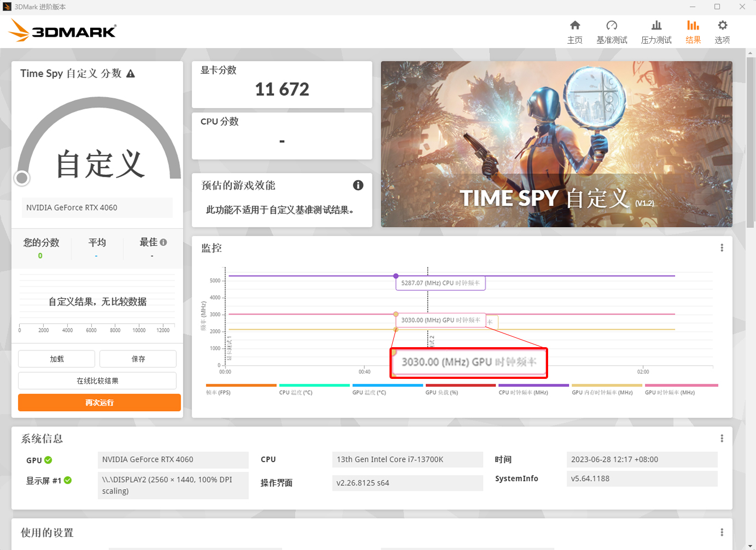756x550 pixels.
Task: Click the green check icon beside GPU
Action: [48, 460]
